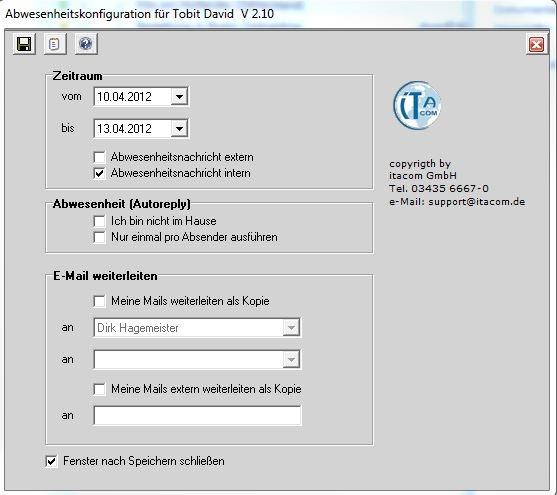Open the bis date dropdown arrow

179,129
